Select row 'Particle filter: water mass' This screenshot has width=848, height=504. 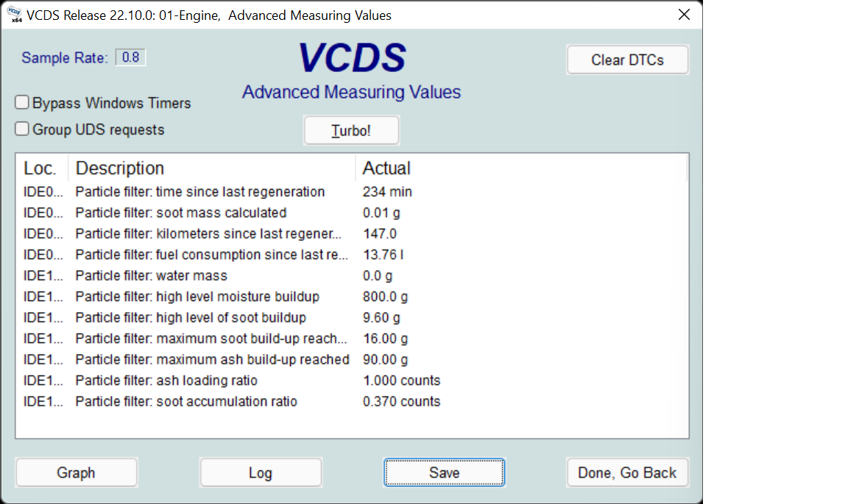352,276
